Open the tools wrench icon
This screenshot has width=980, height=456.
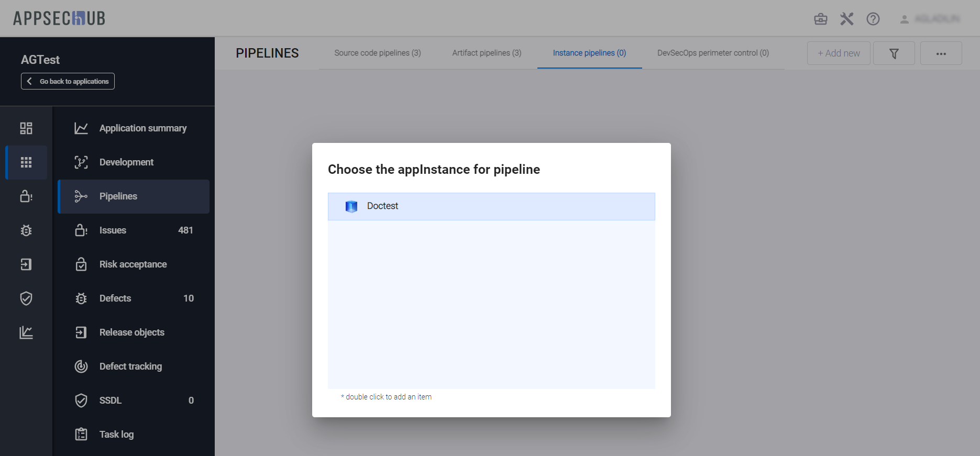(x=847, y=19)
